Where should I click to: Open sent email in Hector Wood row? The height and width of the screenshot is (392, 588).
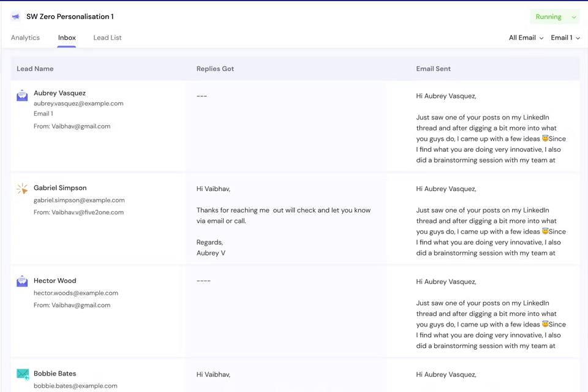pyautogui.click(x=491, y=314)
